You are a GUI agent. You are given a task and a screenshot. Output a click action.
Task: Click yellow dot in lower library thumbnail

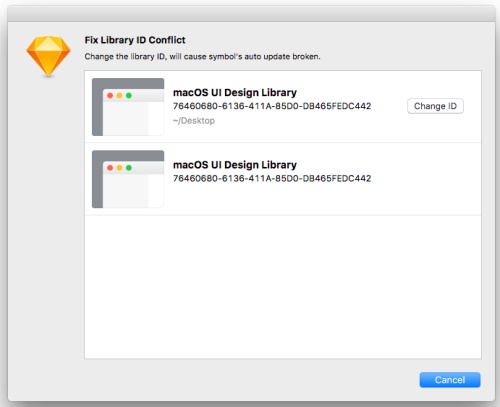click(x=119, y=168)
